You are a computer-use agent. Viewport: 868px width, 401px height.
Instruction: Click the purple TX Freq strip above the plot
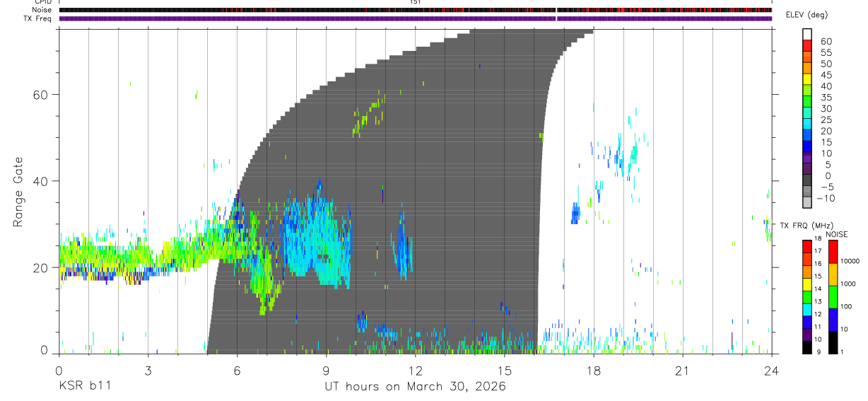pos(415,18)
